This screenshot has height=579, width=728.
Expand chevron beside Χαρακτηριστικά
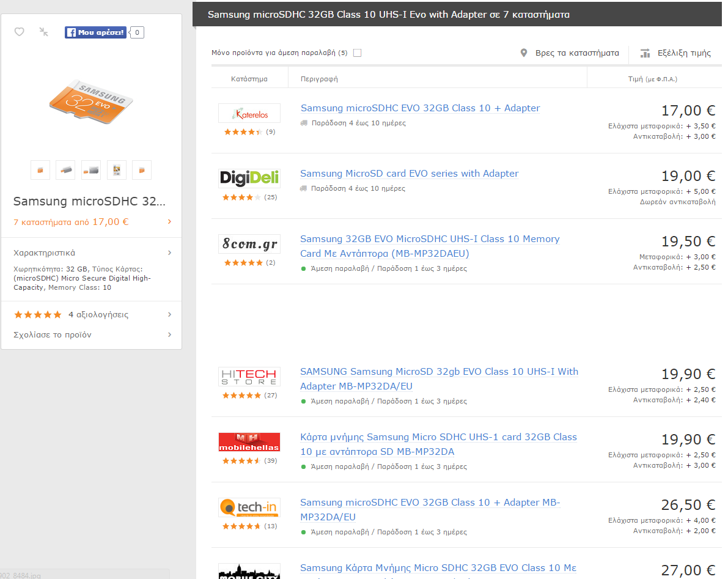pos(169,253)
